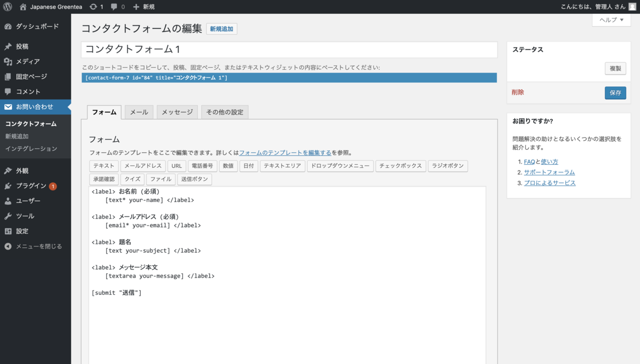This screenshot has height=364, width=640.
Task: Open the FAQ link
Action: pyautogui.click(x=529, y=161)
